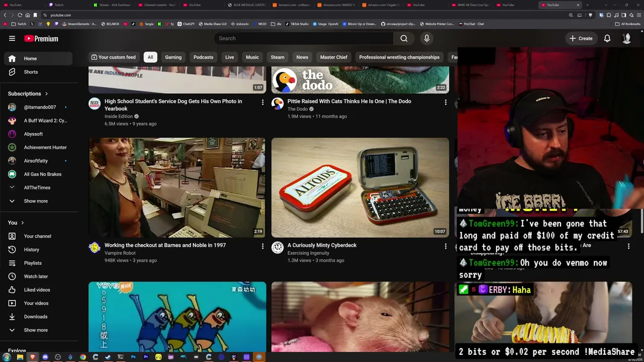This screenshot has height=362, width=644.
Task: Open more actions for High School Student's Service Dog video
Action: [262, 102]
